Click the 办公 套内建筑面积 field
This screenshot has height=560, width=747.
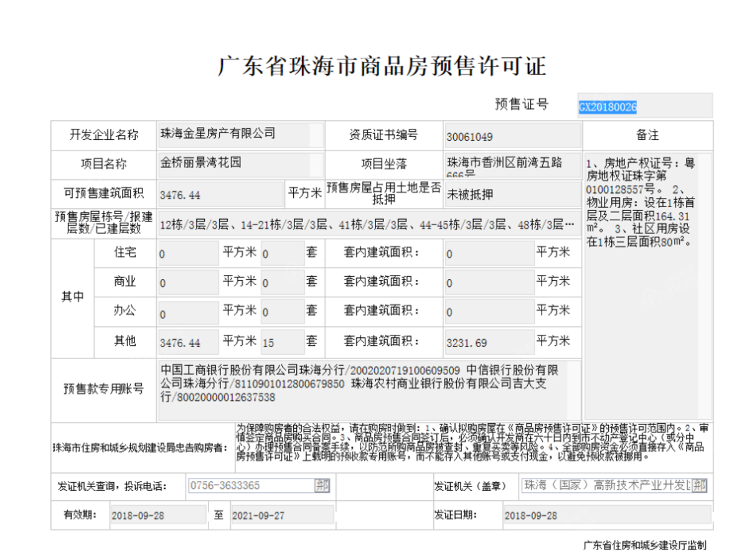[x=489, y=312]
